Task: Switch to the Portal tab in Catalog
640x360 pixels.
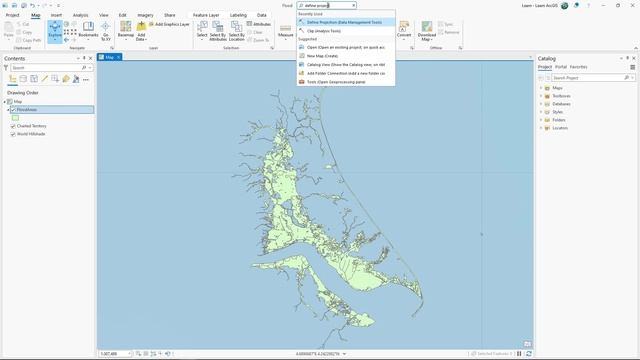Action: pos(561,67)
